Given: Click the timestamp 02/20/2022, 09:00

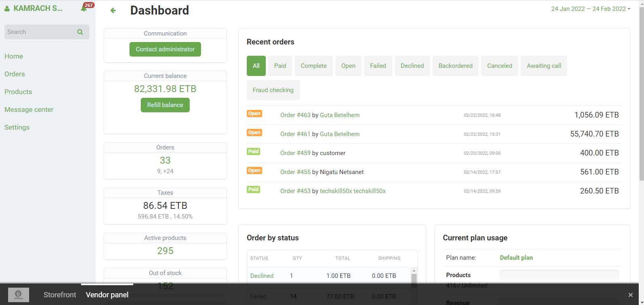Looking at the screenshot, I should click(482, 153).
